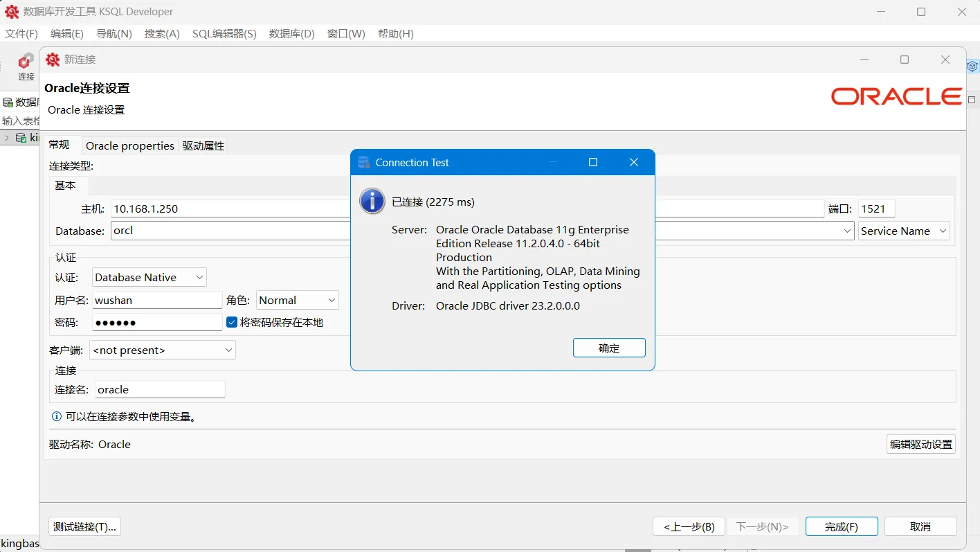Click the ORACLE logo image
The height and width of the screenshot is (552, 980).
point(896,96)
